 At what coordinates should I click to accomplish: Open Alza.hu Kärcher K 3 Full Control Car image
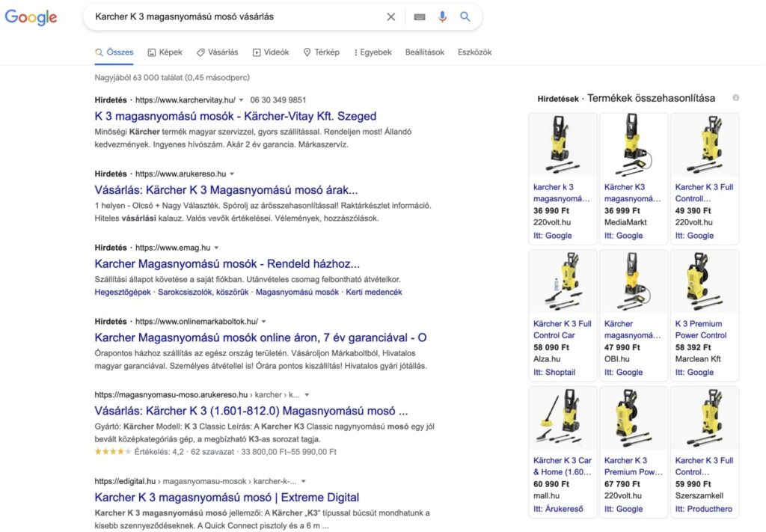pos(563,281)
